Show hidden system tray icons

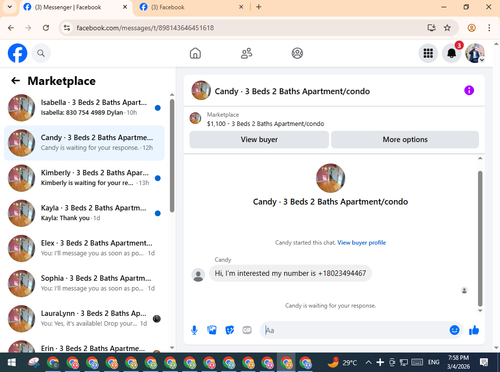coord(368,362)
